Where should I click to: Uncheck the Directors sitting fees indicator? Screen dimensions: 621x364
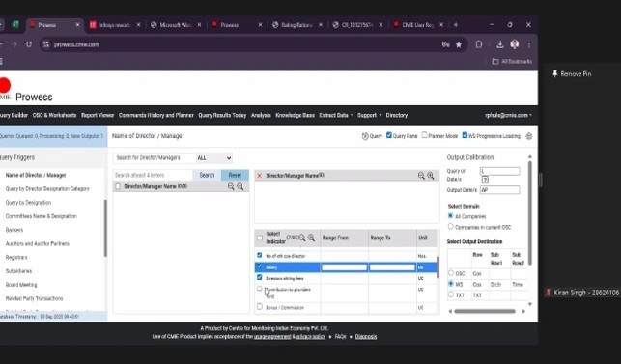point(260,278)
